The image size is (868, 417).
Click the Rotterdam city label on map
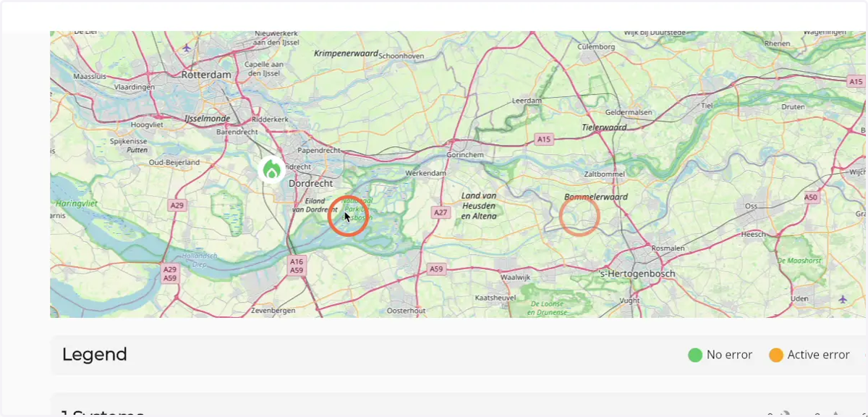206,75
